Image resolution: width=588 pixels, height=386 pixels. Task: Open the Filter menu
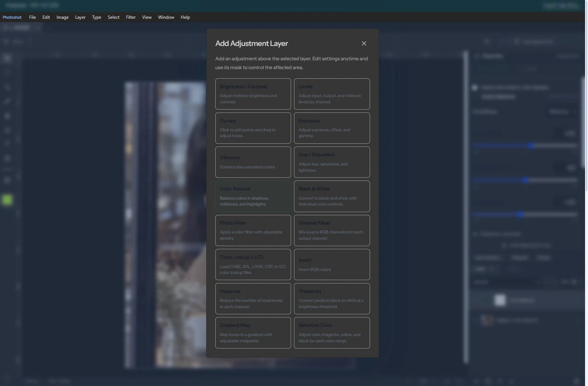click(131, 17)
